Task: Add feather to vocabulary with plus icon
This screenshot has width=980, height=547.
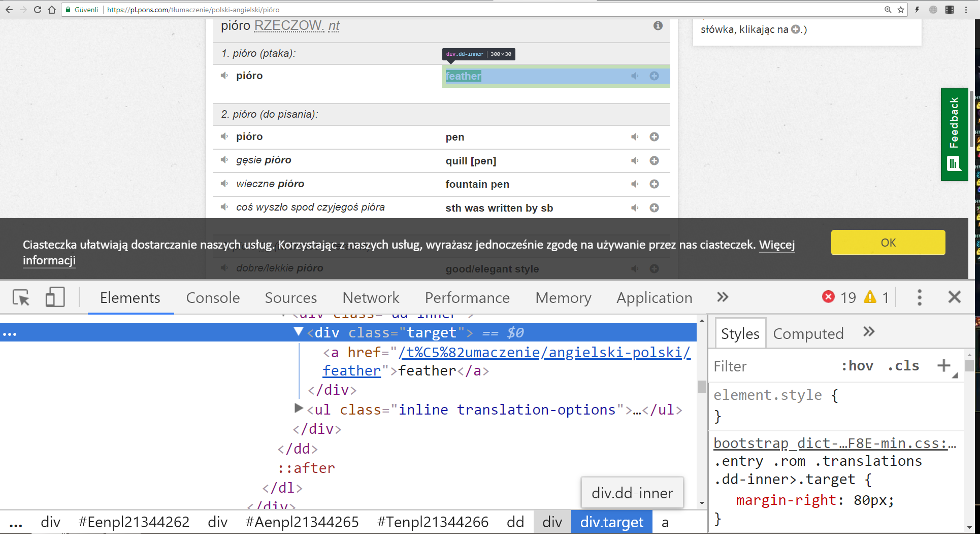Action: [x=655, y=76]
